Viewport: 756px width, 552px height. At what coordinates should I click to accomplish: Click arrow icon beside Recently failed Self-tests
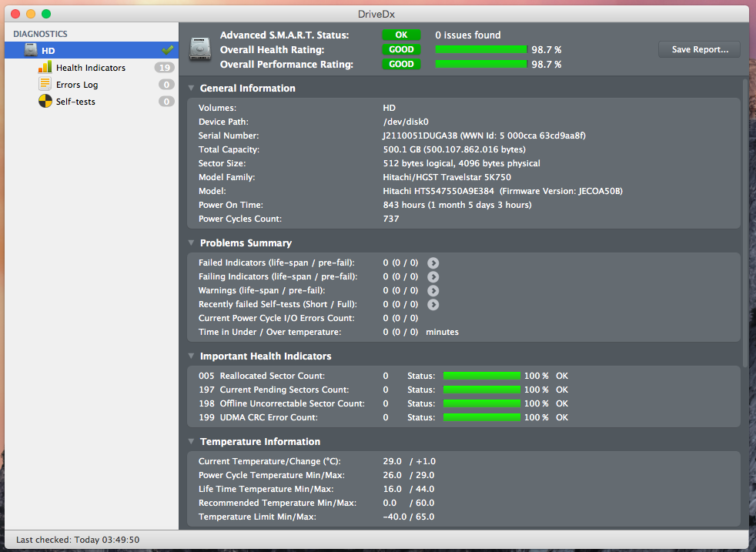tap(433, 305)
